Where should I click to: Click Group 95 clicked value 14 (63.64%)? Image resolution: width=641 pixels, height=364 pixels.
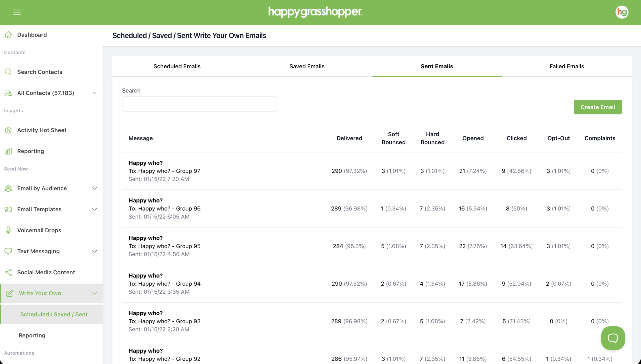click(517, 246)
